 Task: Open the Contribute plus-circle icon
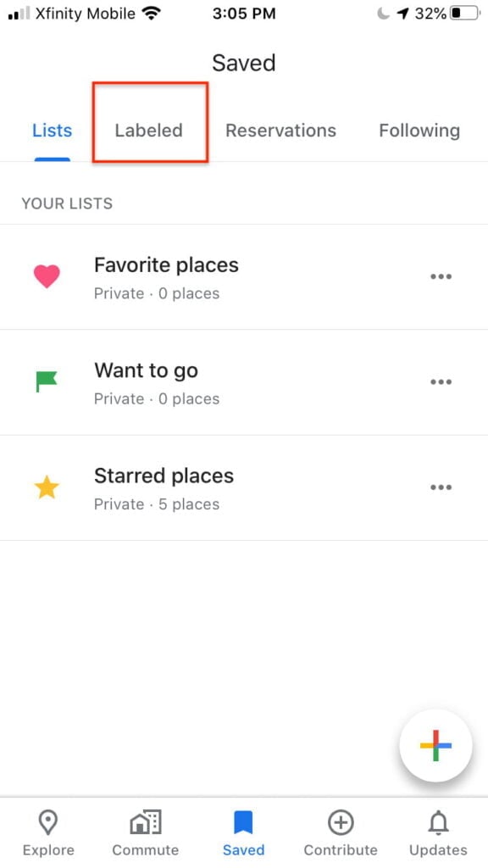pyautogui.click(x=341, y=822)
